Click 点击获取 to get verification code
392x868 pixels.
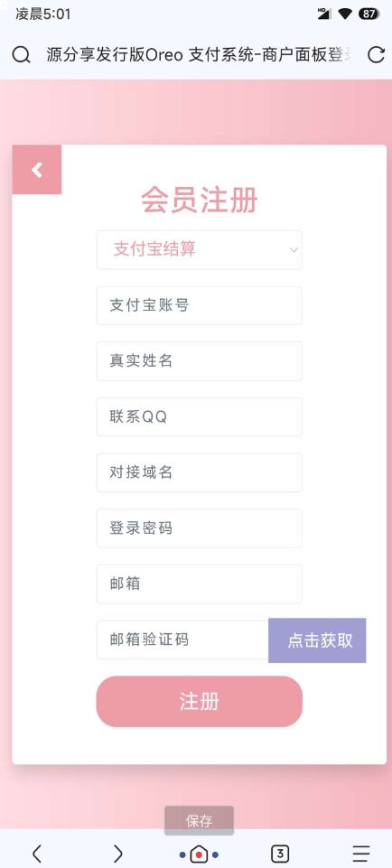point(317,640)
